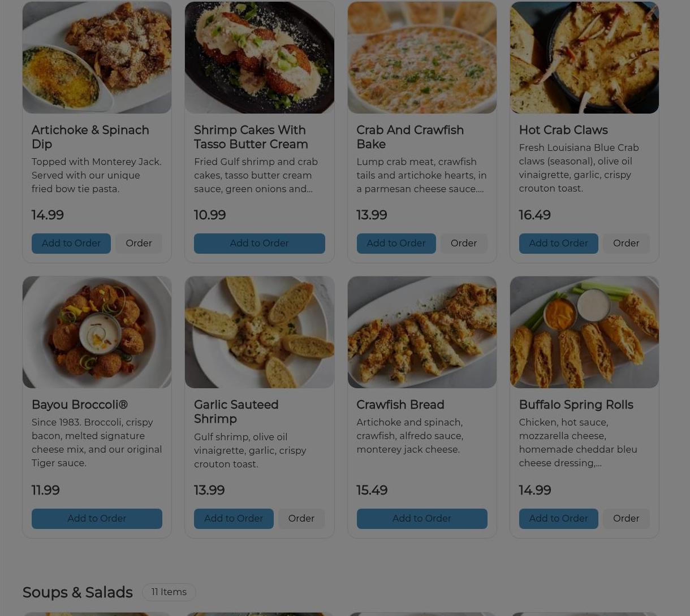Add Artichoke & Spinach Dip to order
This screenshot has width=690, height=616.
71,244
